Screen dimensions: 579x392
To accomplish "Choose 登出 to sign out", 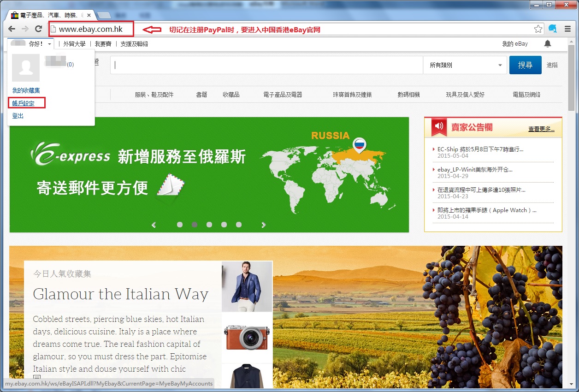I will click(x=18, y=116).
